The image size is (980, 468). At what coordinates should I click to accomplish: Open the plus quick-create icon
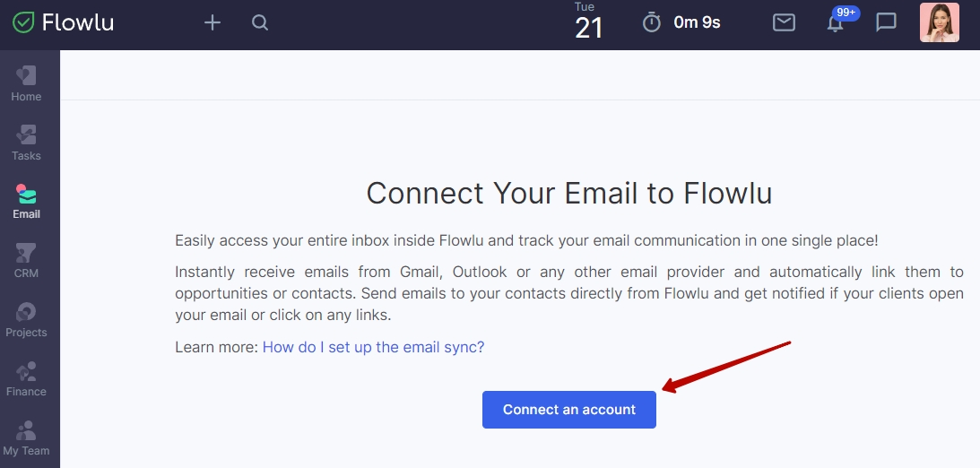click(212, 23)
